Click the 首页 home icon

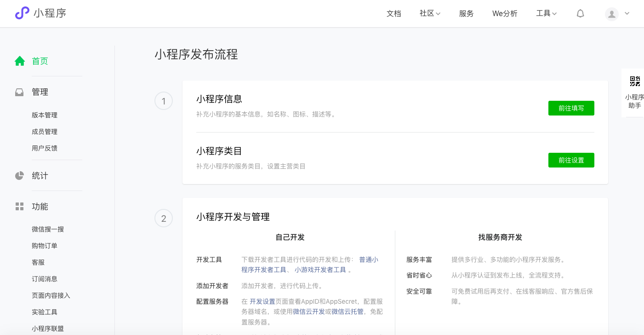20,61
